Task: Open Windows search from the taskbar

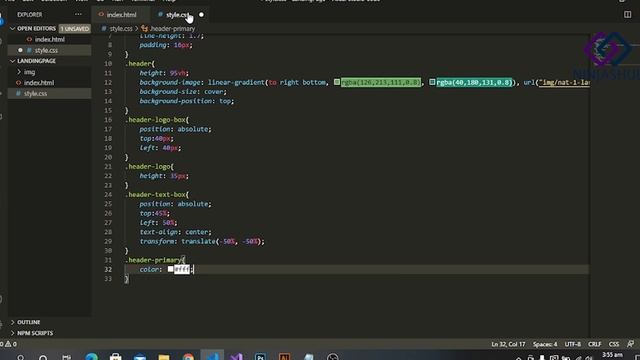Action: pos(20,358)
